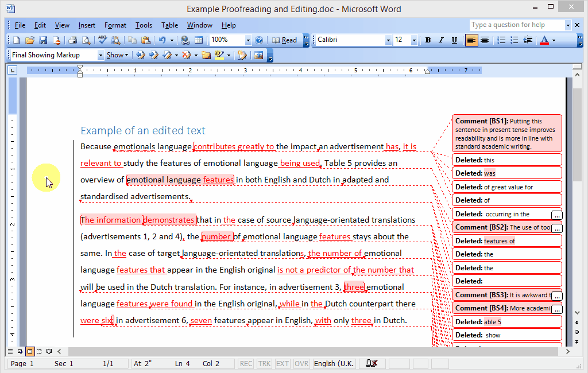The image size is (588, 373).
Task: Open the Format menu
Action: point(115,25)
